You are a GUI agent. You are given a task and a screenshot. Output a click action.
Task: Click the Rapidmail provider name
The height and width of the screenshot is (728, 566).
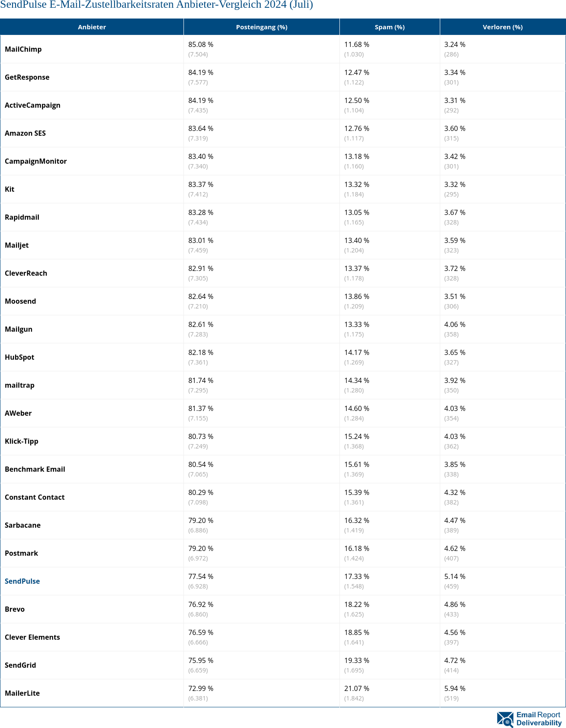[x=22, y=217]
